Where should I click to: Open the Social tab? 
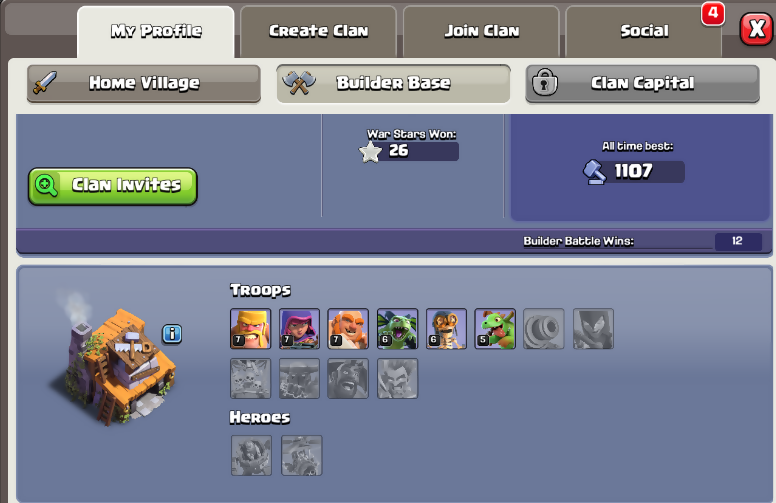[x=644, y=32]
